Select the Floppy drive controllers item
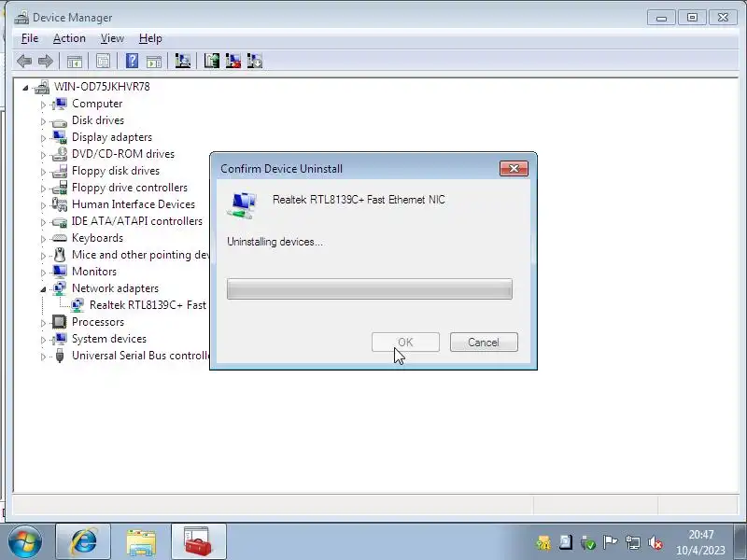 click(130, 188)
